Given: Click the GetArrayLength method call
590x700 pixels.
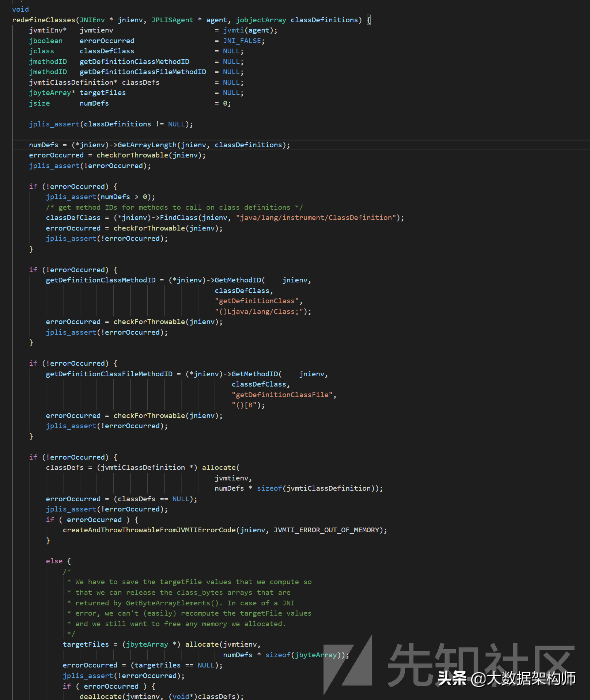Looking at the screenshot, I should 147,145.
